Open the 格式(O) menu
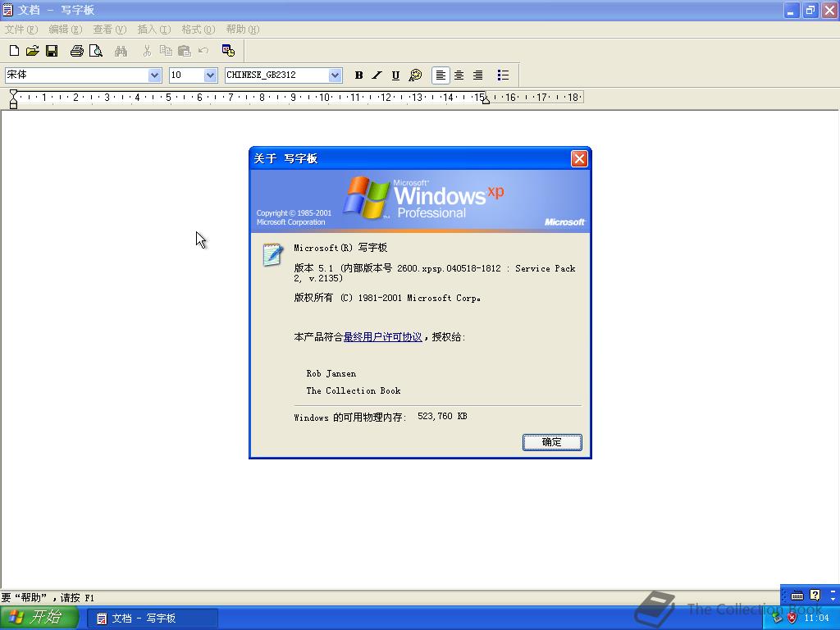Viewport: 840px width, 630px height. pyautogui.click(x=199, y=30)
